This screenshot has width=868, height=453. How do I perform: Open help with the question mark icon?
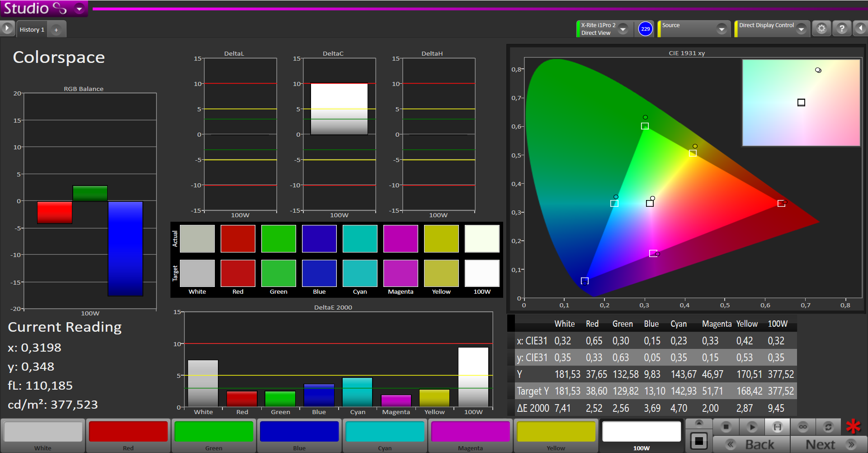click(841, 29)
